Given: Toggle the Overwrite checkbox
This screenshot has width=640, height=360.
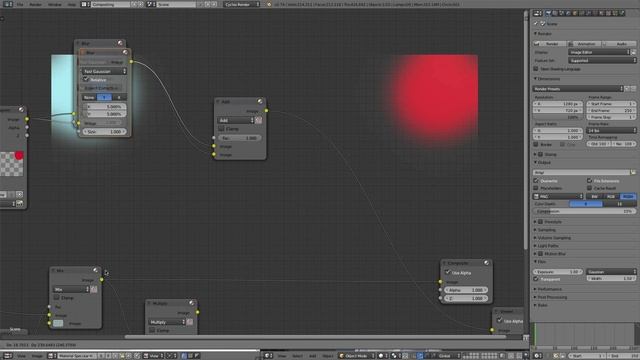Looking at the screenshot, I should click(536, 180).
